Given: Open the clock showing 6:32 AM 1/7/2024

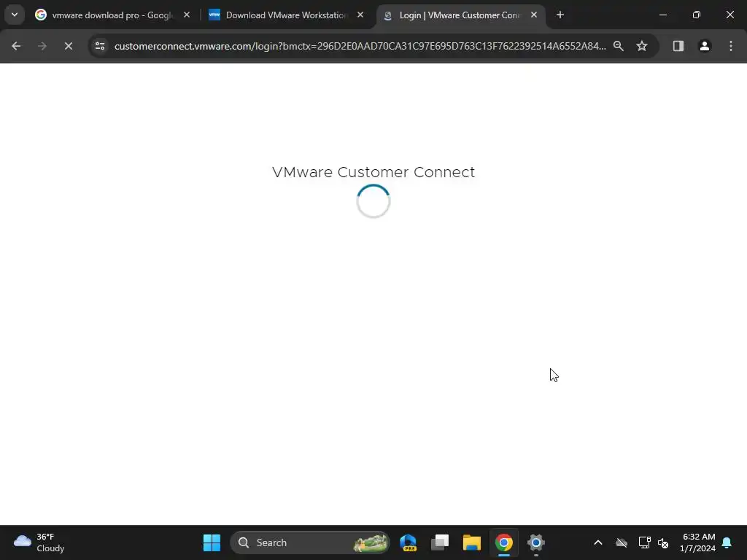Looking at the screenshot, I should coord(697,542).
